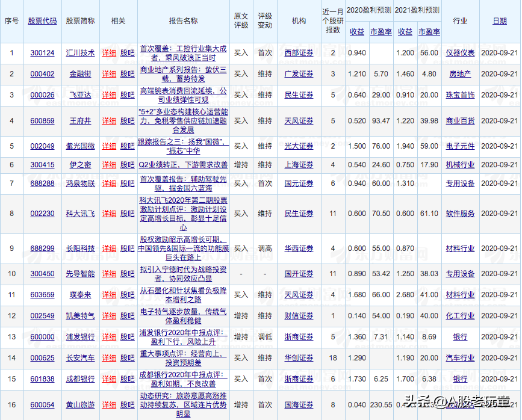The image size is (522, 420).
Task: Open industry 化工行业
Action: tap(460, 316)
